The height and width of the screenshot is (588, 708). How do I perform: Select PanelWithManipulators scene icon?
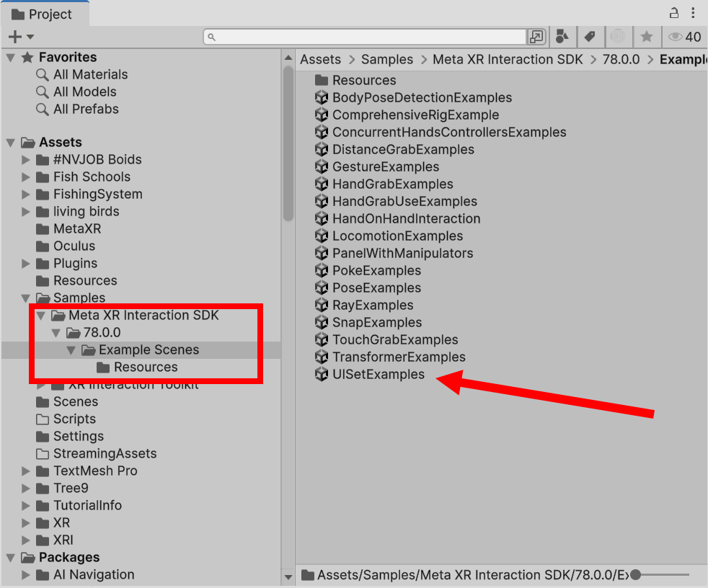tap(322, 253)
